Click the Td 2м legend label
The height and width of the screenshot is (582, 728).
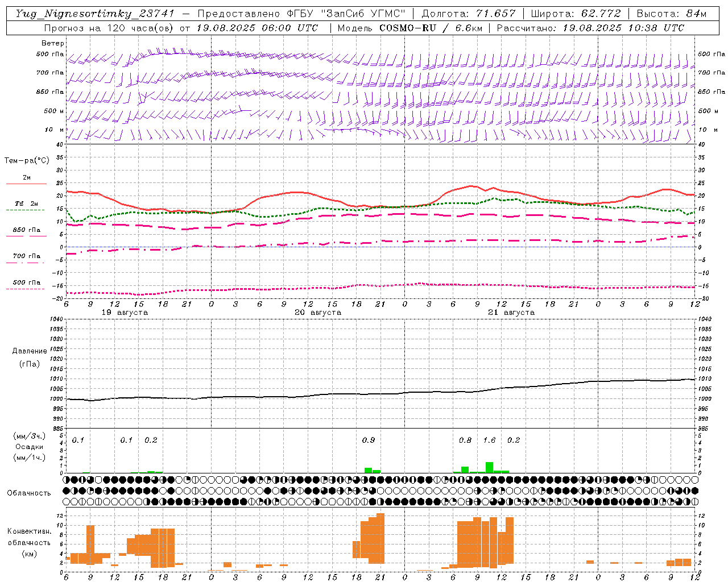click(26, 203)
